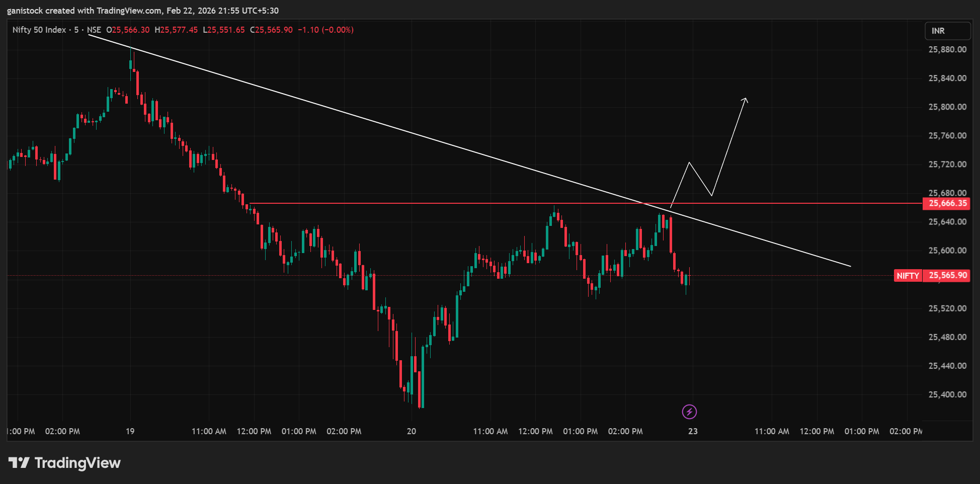Click the ganistock TradingView.com header text
Viewport: 980px width, 484px height.
[x=143, y=11]
